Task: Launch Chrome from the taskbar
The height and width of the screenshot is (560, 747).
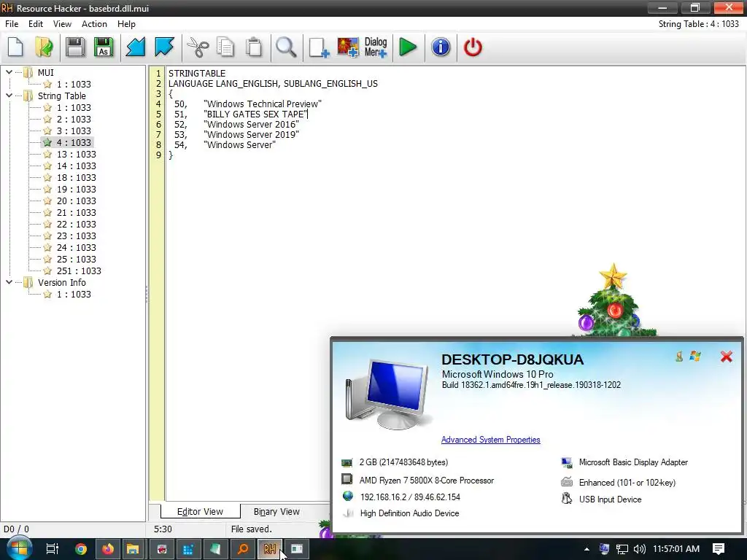Action: pyautogui.click(x=80, y=549)
